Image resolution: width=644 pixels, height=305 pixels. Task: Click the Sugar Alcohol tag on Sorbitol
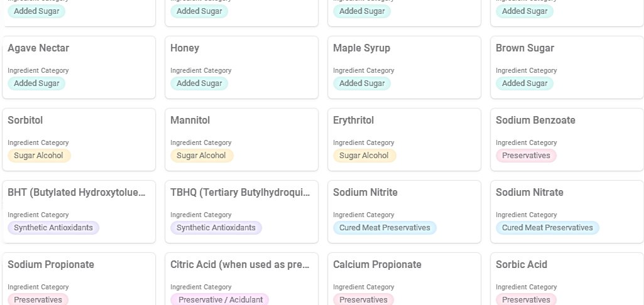click(x=39, y=156)
